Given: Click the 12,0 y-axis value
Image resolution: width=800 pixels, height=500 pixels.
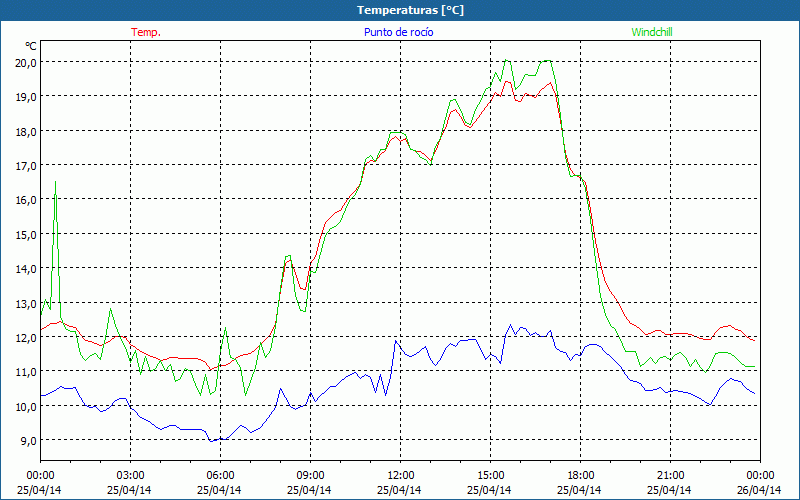Looking at the screenshot, I should point(26,338).
